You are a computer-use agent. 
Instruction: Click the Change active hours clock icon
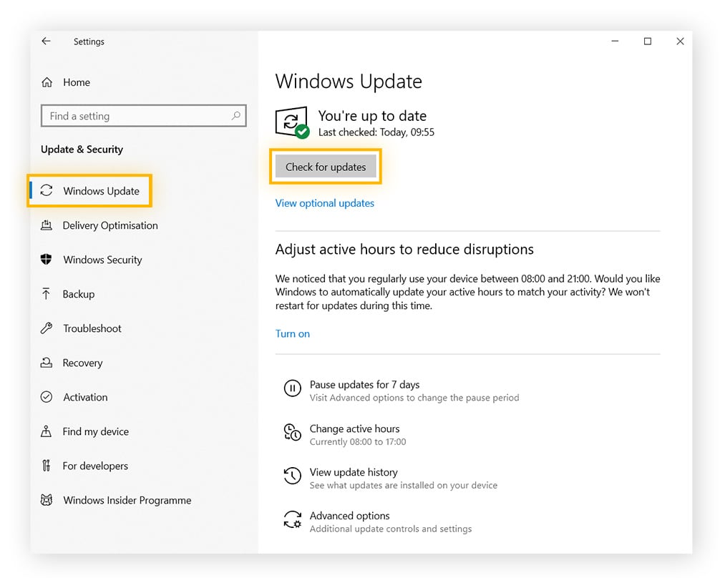tap(292, 432)
